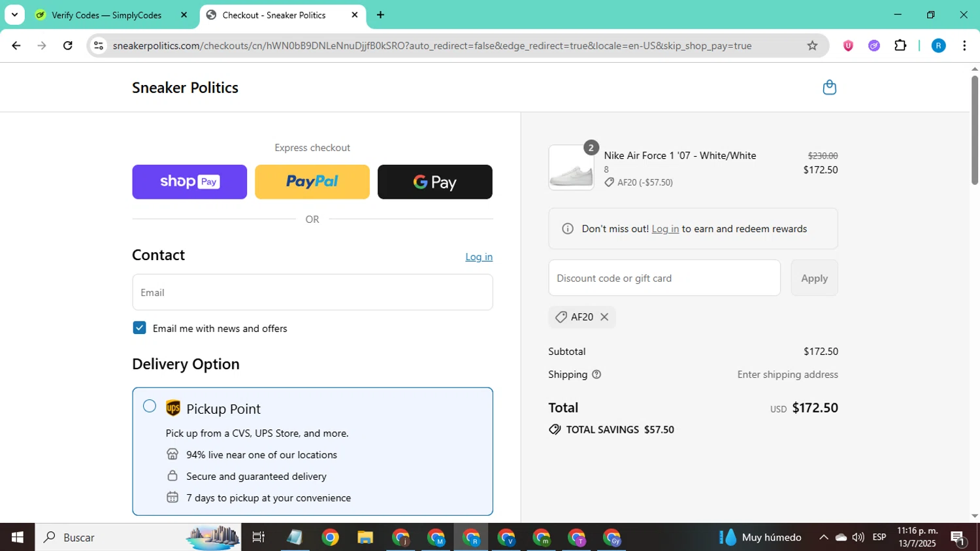The width and height of the screenshot is (980, 551).
Task: Close the Checkout Sneaker Politics tab
Action: 355,15
